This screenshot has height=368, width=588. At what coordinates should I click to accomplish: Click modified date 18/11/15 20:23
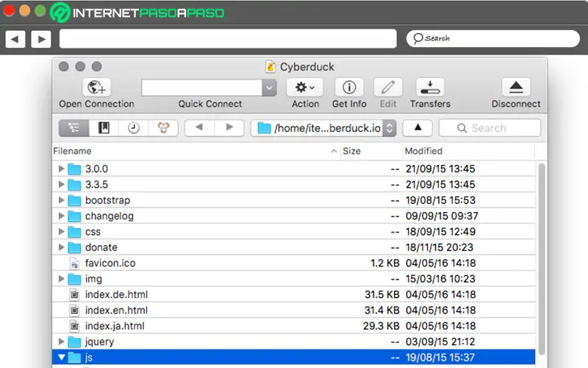coord(440,247)
